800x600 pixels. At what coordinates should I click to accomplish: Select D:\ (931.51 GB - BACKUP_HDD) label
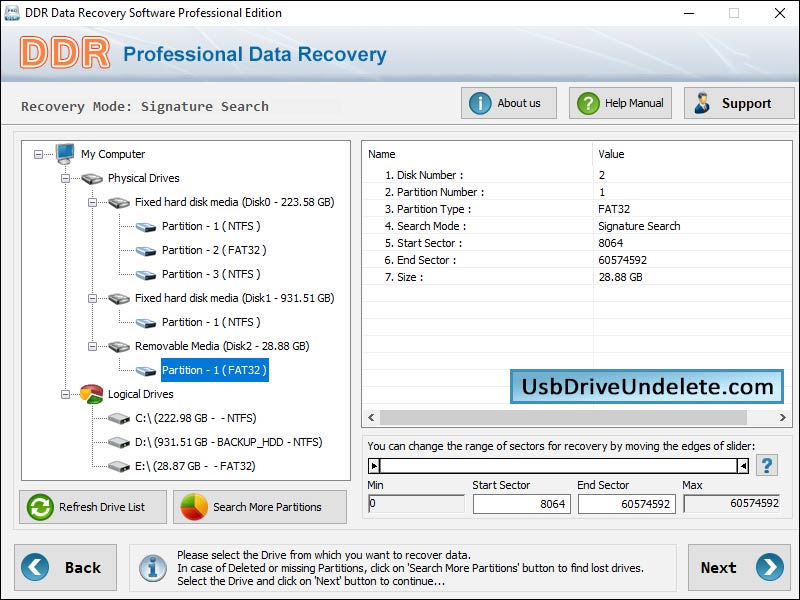(x=229, y=442)
